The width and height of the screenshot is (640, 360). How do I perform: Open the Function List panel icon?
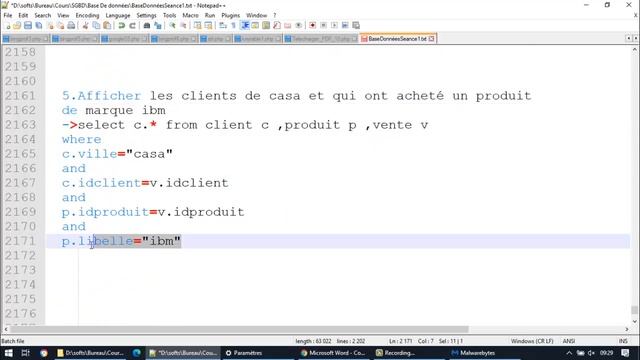[277, 25]
